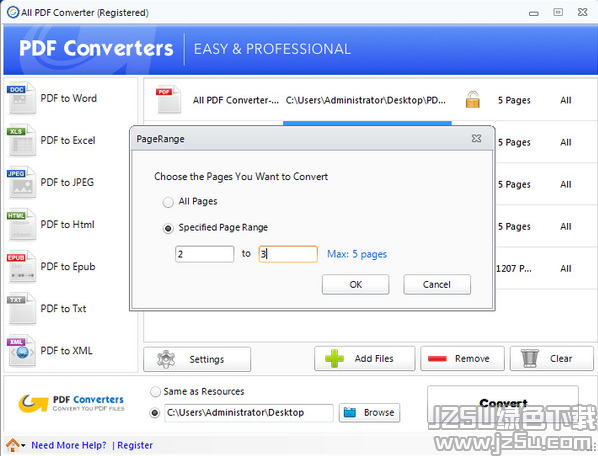Click the folder icon on Browse button
The width and height of the screenshot is (598, 456).
(350, 413)
